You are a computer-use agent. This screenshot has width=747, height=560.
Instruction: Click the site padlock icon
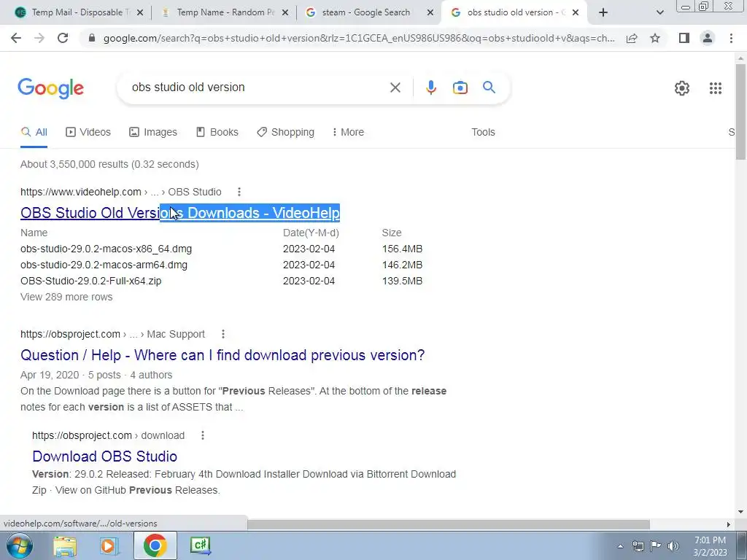92,38
